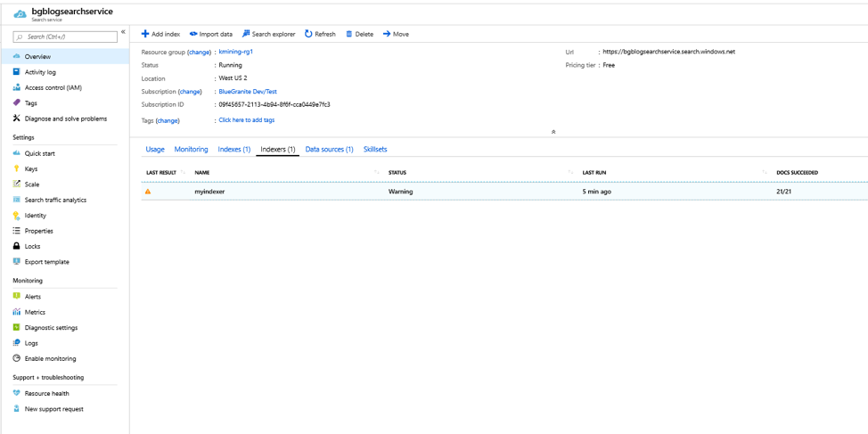Click the Logs icon
The image size is (868, 434).
(x=17, y=343)
